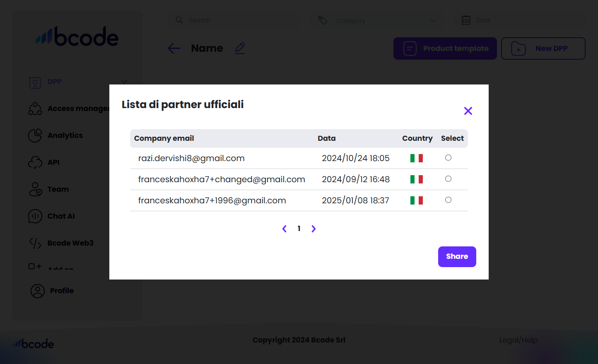Select radio for franceskahoxha7+changed@gmail.com
The width and height of the screenshot is (598, 364).
coord(448,179)
